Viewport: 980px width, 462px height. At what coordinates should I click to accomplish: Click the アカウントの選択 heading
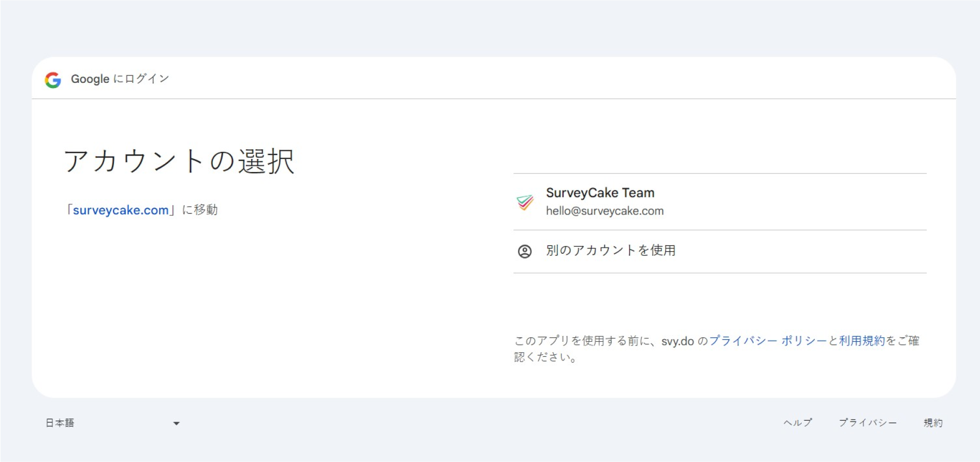pos(179,161)
